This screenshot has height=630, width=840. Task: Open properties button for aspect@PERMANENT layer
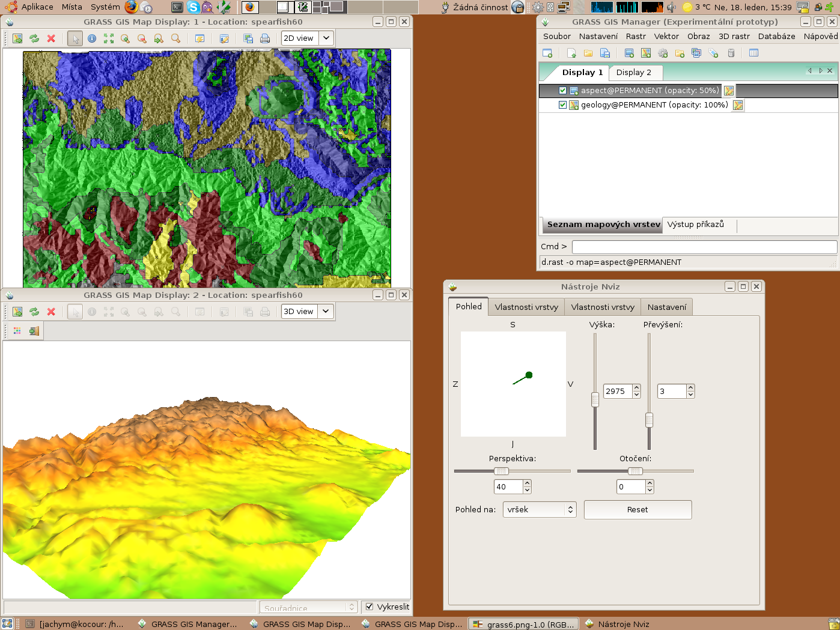pyautogui.click(x=729, y=91)
